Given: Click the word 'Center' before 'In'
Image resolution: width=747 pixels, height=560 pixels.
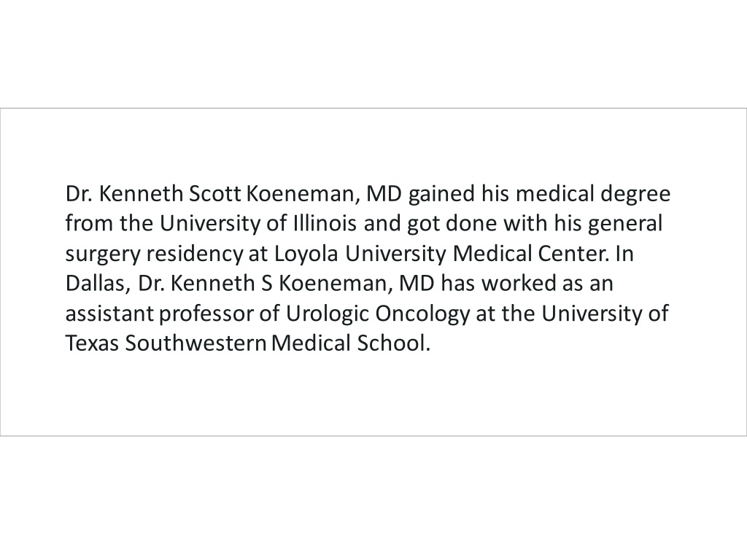Looking at the screenshot, I should coord(572,253).
